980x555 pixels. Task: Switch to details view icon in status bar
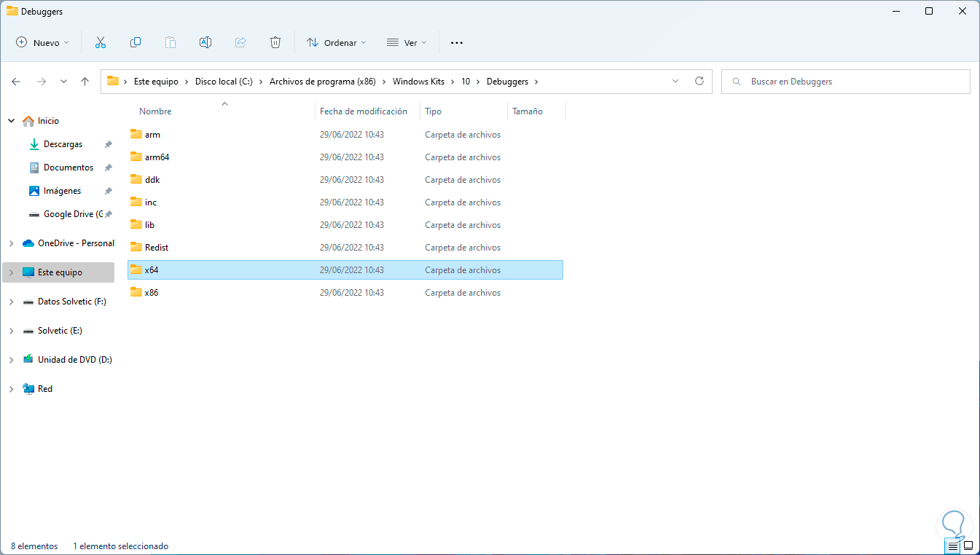point(953,546)
